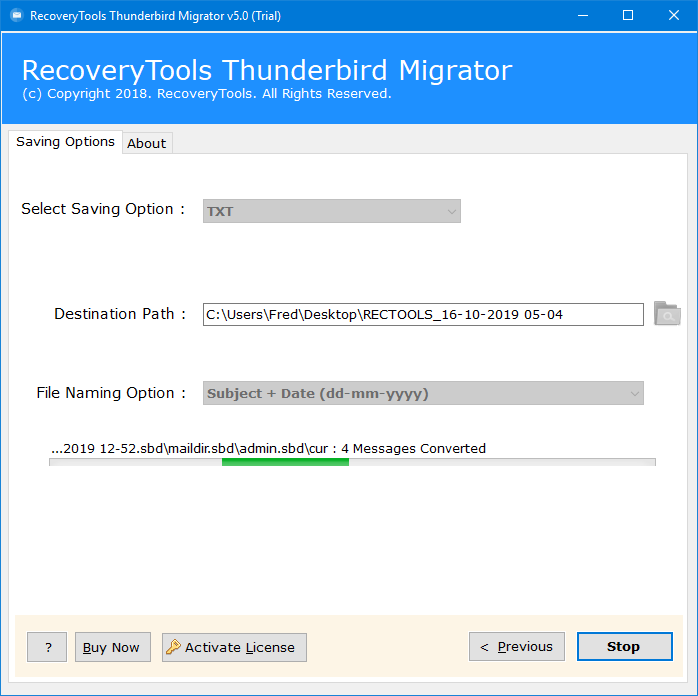Click the copyright 2018 notice text

[x=207, y=93]
